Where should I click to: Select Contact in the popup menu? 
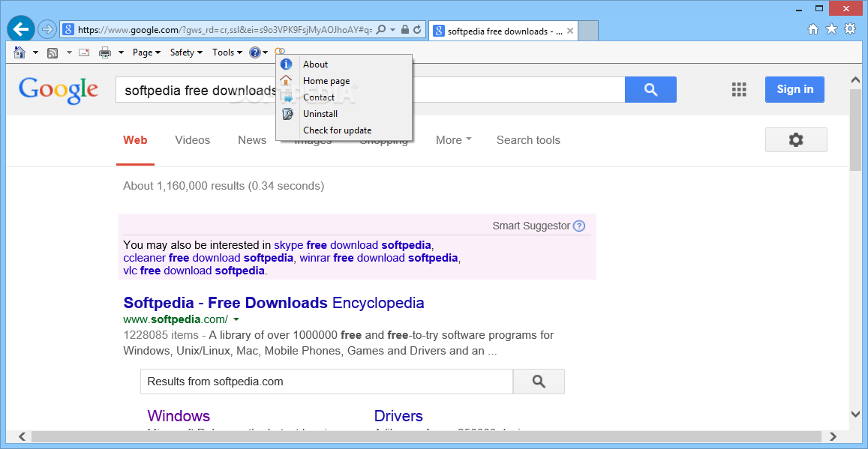tap(344, 97)
